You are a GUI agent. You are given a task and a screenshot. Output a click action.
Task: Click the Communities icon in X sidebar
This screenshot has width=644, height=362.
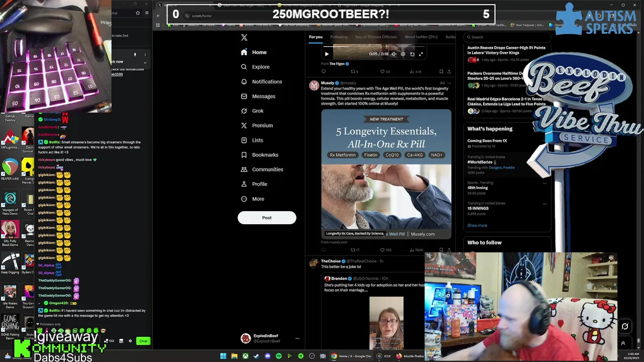pyautogui.click(x=244, y=169)
